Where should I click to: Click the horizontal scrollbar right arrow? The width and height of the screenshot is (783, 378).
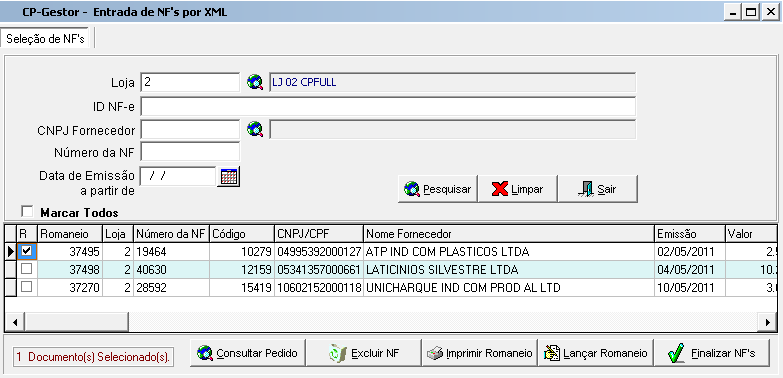[767, 322]
